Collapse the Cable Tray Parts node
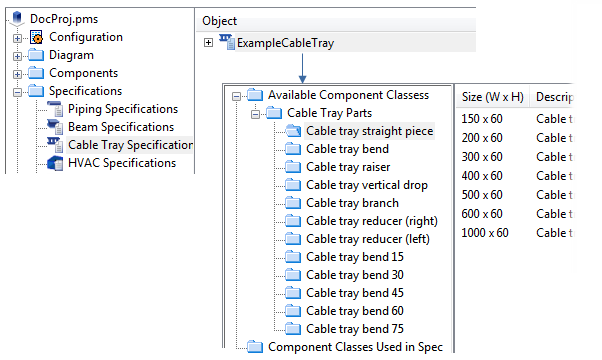This screenshot has width=602, height=360. point(255,114)
